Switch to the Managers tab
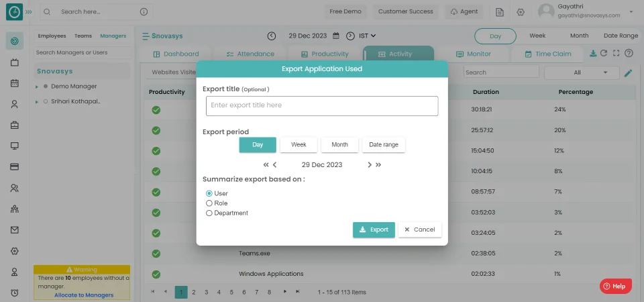 [x=113, y=36]
